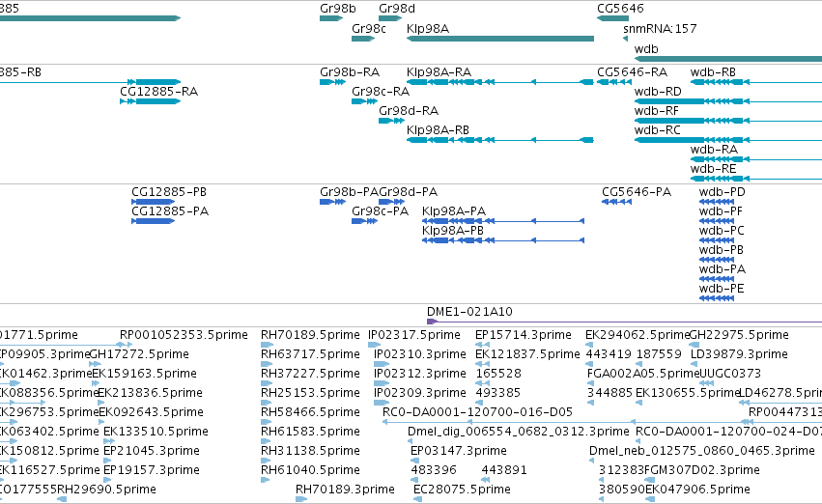Click the CG12885-RA transcript label
822x504 pixels.
pos(158,92)
